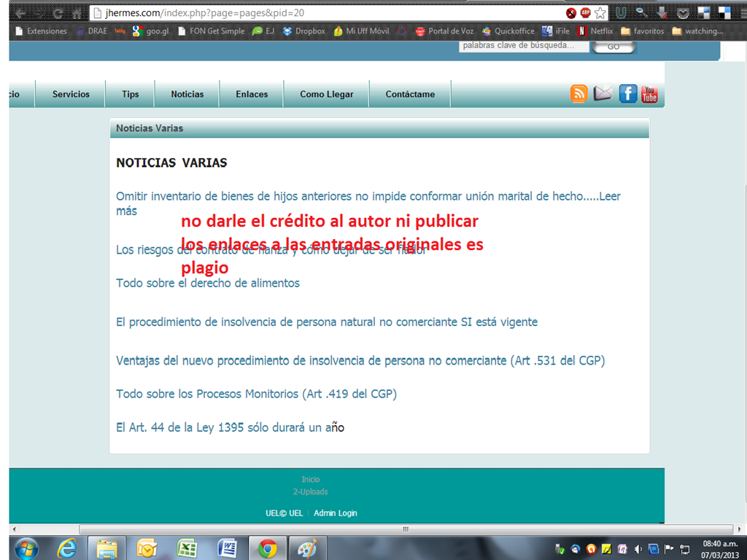This screenshot has width=747, height=560.
Task: Open 'Todo sobre el derecho de alimentos' link
Action: [208, 283]
